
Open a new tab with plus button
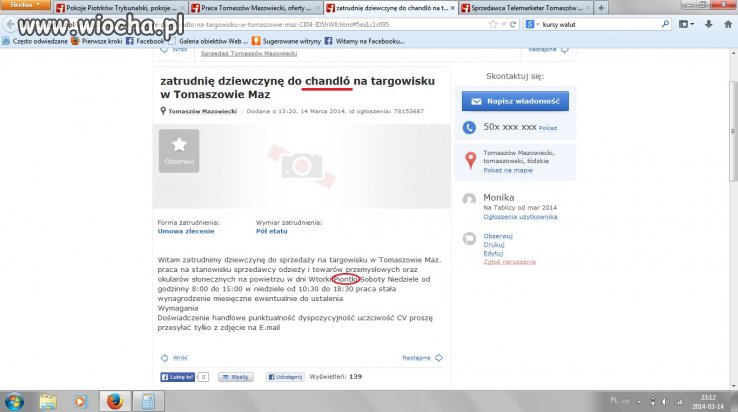(601, 8)
